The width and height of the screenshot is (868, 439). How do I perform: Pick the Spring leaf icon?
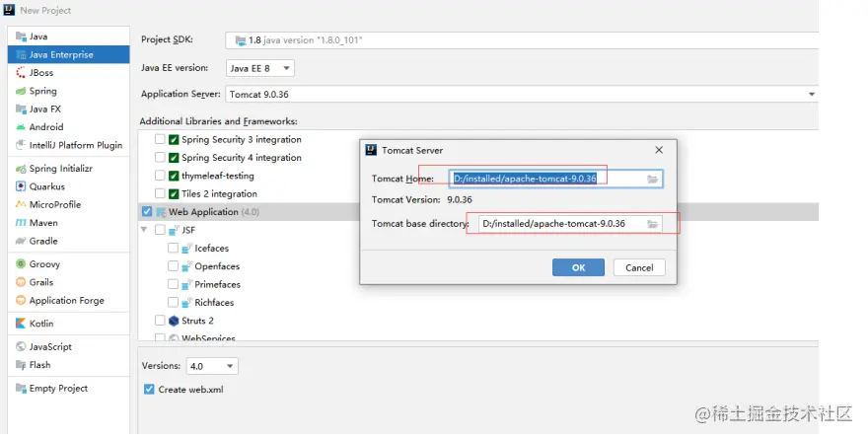coord(21,91)
